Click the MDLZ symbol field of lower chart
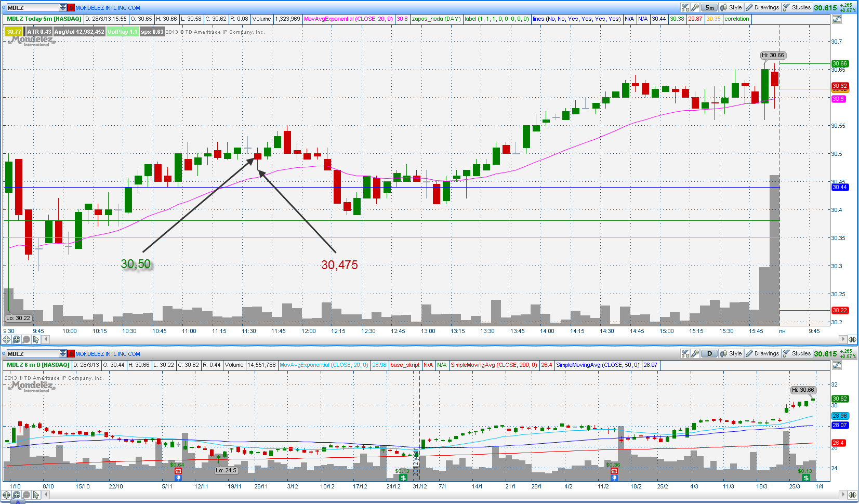Screen dimensions: 859x504 tap(32, 353)
